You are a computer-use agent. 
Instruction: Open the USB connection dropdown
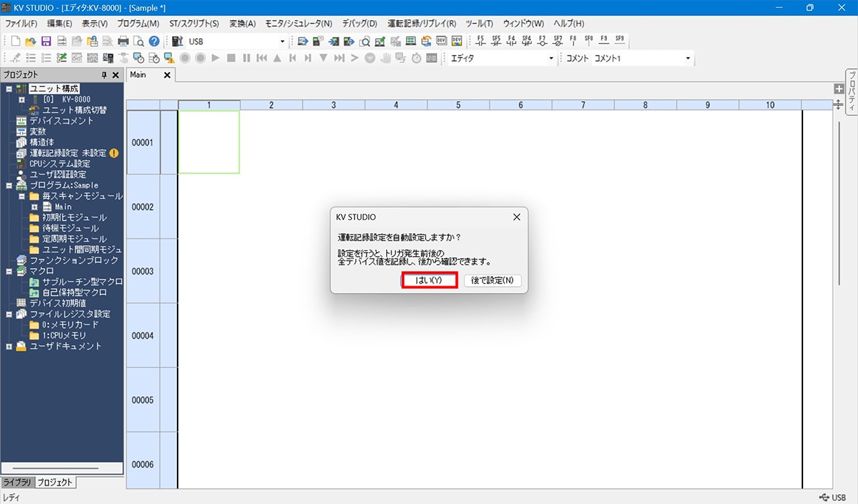[x=282, y=42]
